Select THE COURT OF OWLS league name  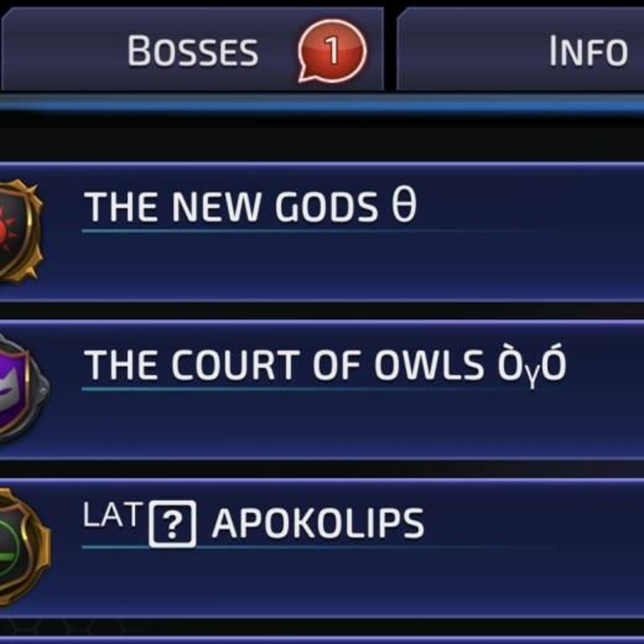coord(283,365)
